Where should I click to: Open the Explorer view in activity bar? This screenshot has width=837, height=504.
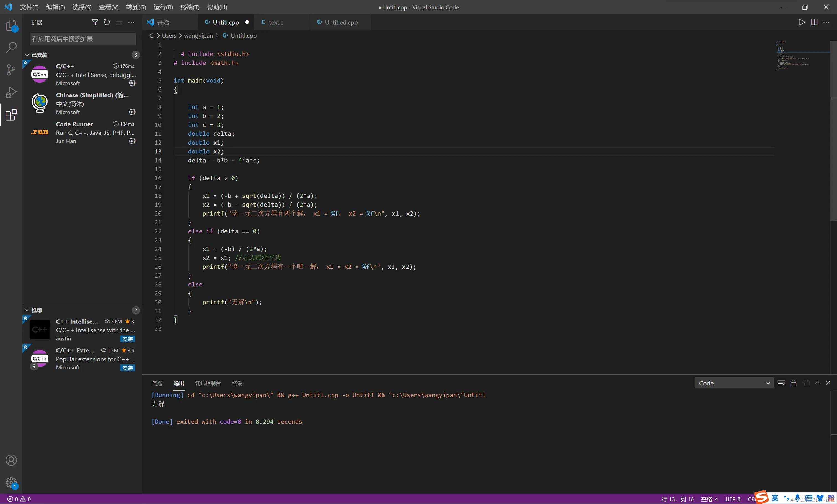(11, 25)
